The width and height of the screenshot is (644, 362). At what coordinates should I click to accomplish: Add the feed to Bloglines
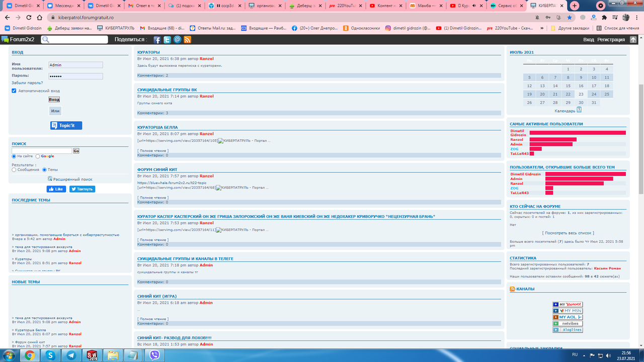[x=568, y=330]
